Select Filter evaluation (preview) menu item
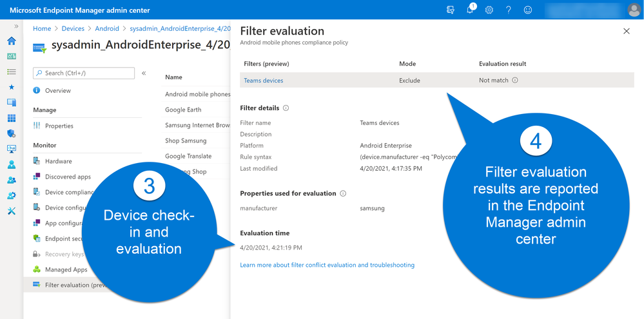The height and width of the screenshot is (319, 644). pos(75,285)
